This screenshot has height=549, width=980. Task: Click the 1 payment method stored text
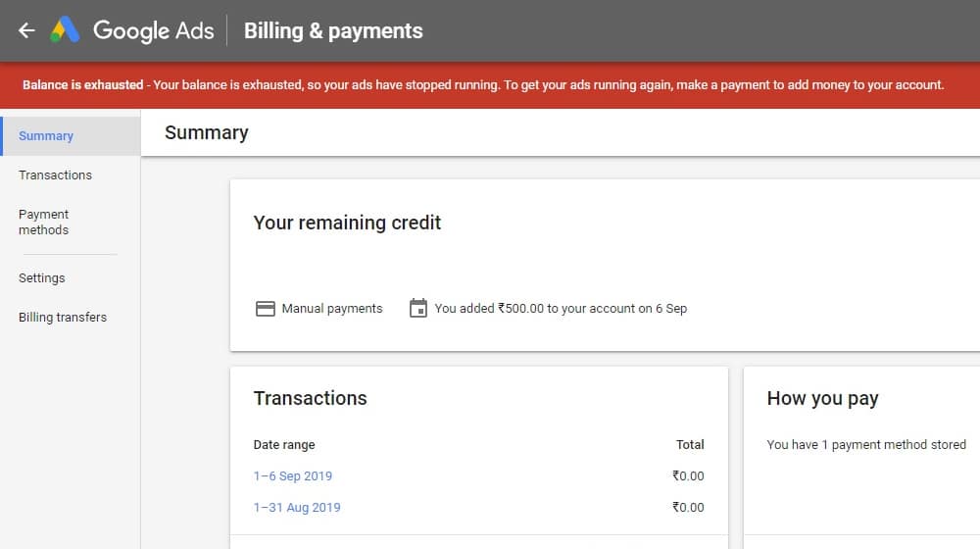[x=866, y=444]
